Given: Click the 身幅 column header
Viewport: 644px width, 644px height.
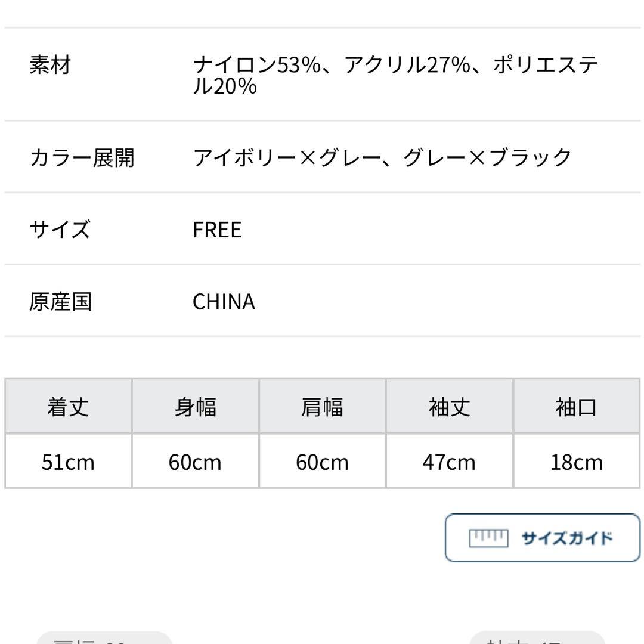Looking at the screenshot, I should pyautogui.click(x=195, y=407).
